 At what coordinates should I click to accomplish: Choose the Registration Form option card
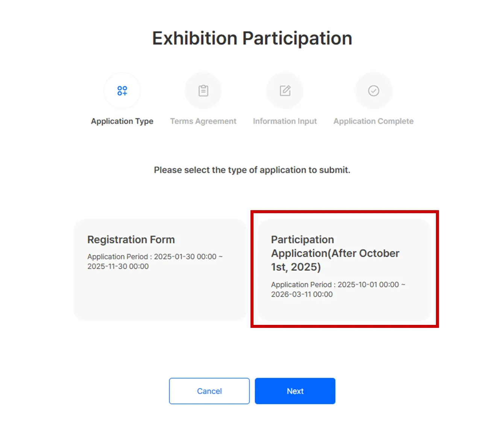tap(160, 293)
